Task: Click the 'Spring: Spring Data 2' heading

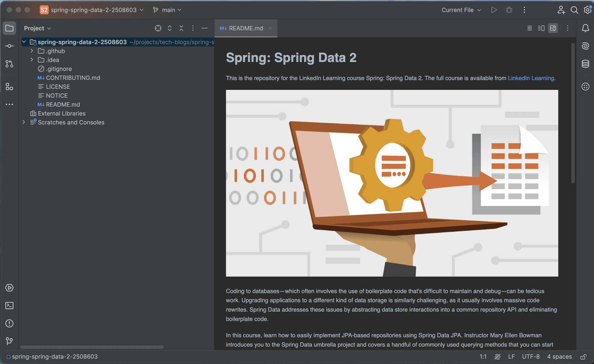Action: [x=291, y=57]
